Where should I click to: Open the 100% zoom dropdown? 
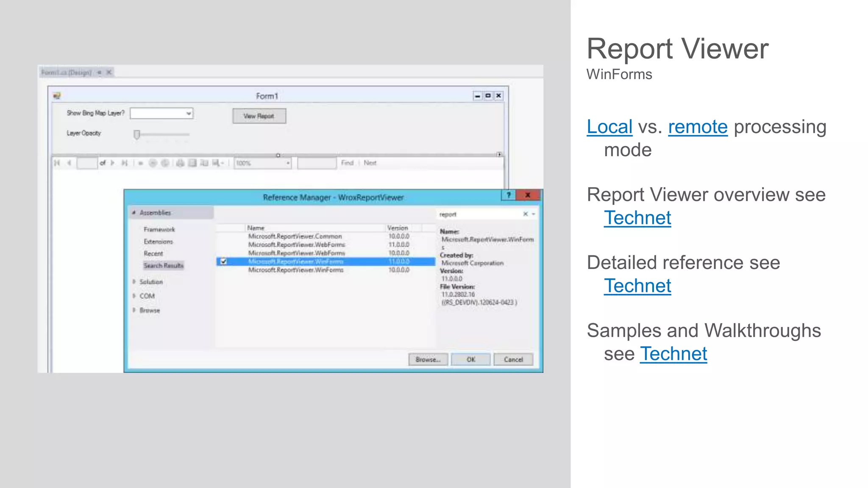click(288, 163)
